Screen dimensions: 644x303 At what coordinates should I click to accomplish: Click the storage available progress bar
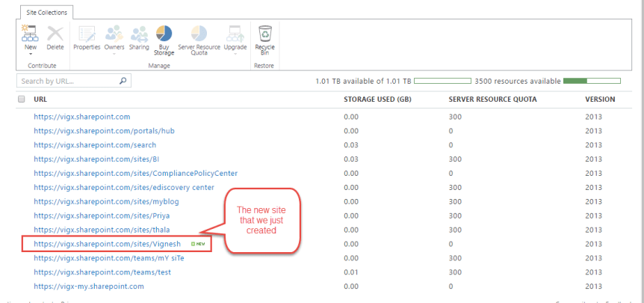tap(442, 81)
